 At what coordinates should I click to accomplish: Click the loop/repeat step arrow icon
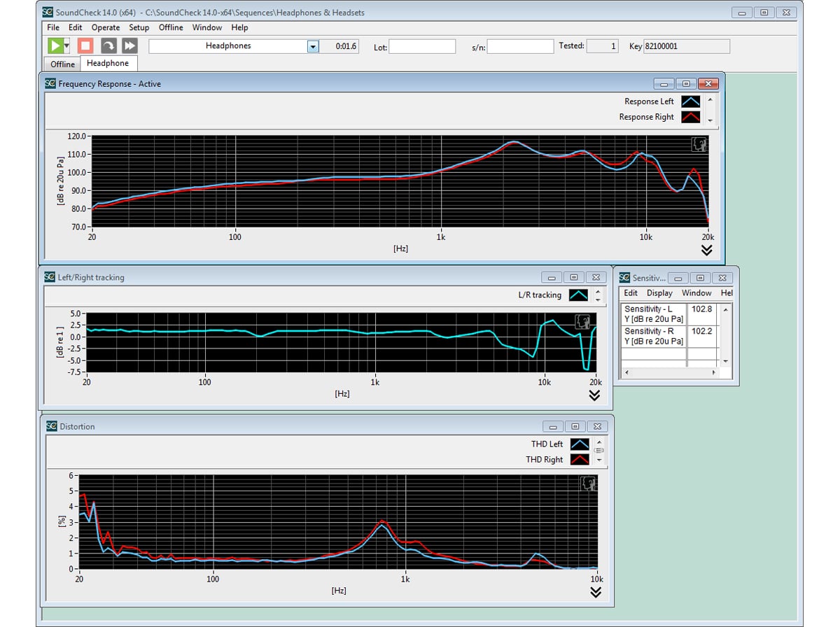tap(108, 46)
